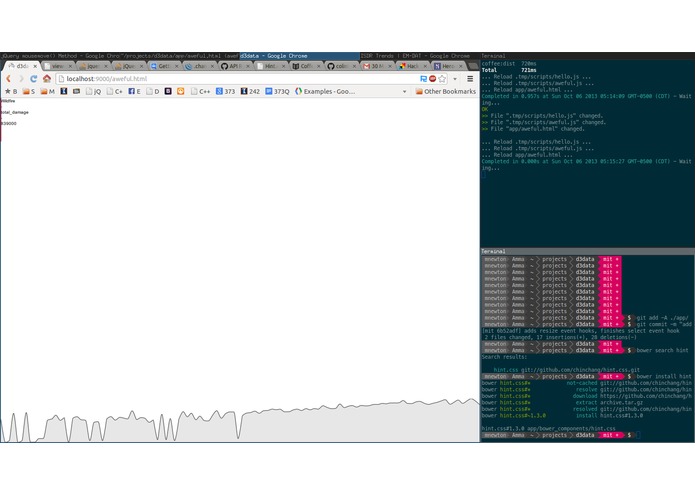Click the 'coffee:dist 720ms' terminal line

pyautogui.click(x=509, y=64)
